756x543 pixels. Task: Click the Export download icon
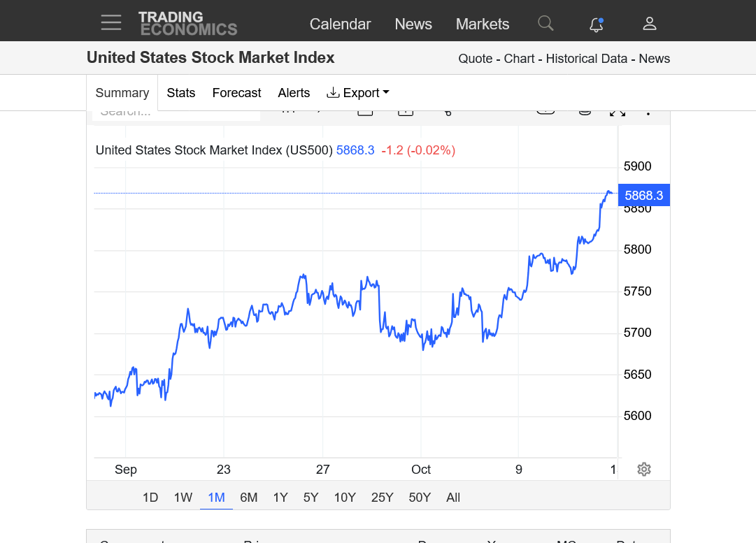click(x=333, y=92)
